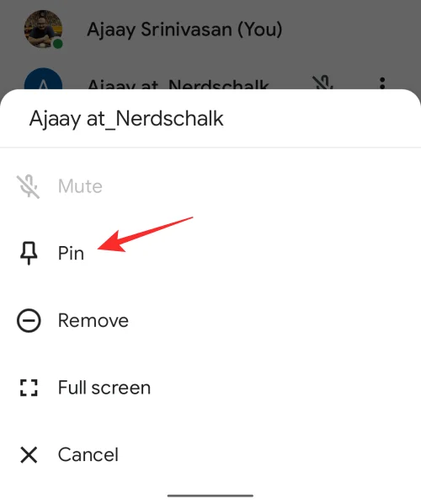Tap the blue A avatar circle
421x504 pixels.
click(43, 79)
